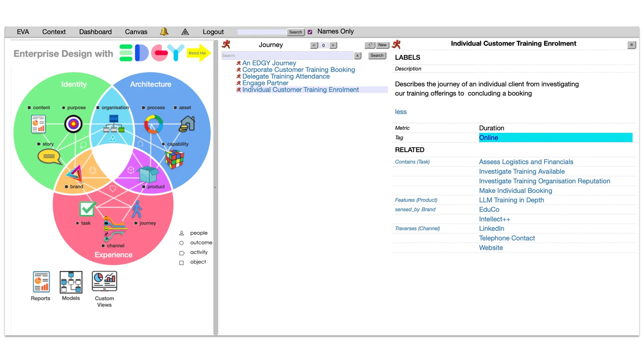Open the Models diagram icon

click(x=71, y=282)
